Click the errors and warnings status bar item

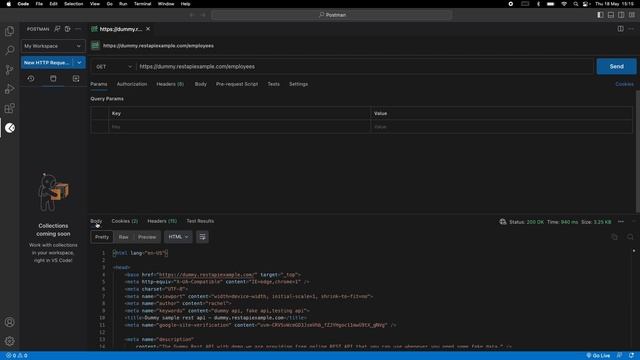[17, 356]
